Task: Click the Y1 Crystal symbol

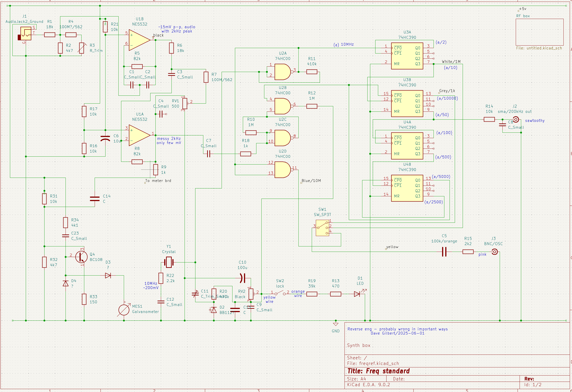Action: [169, 262]
